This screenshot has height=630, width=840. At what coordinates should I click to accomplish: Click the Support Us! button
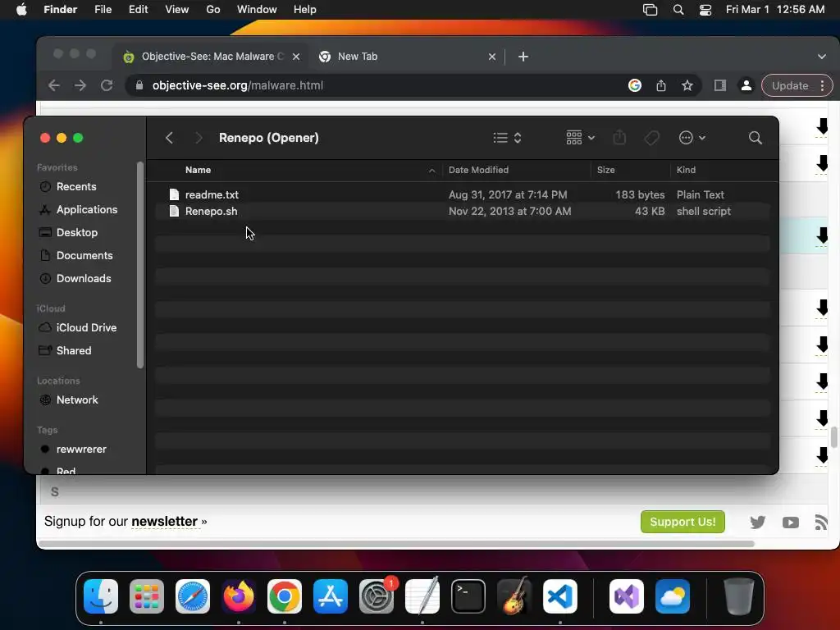click(682, 522)
